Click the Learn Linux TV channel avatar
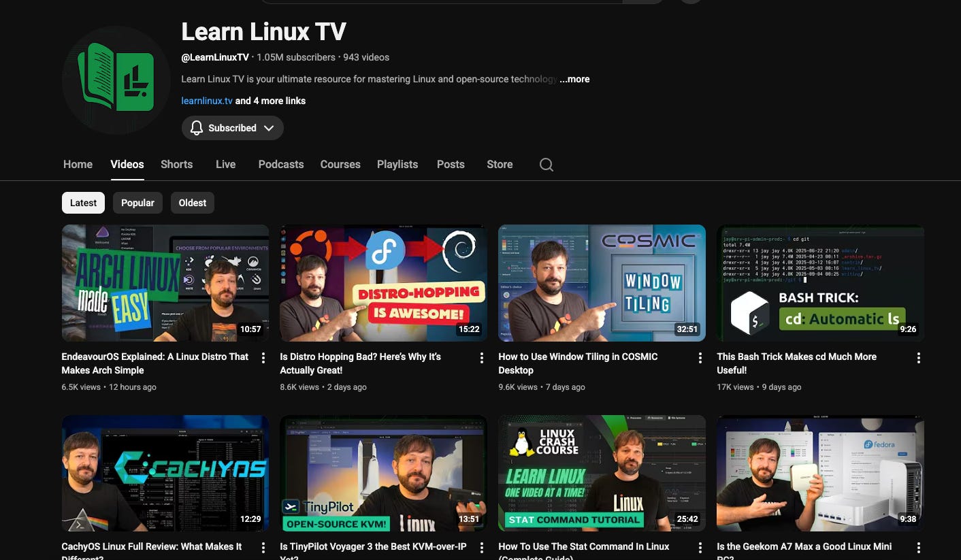Viewport: 961px width, 560px height. pos(116,80)
